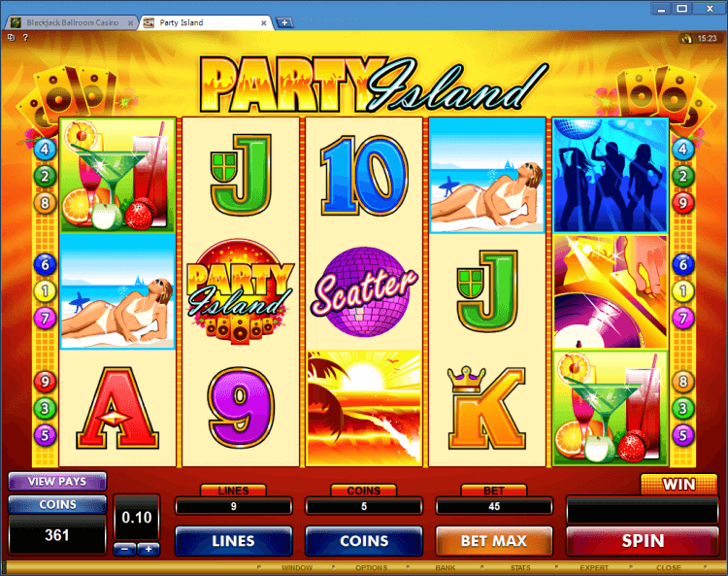
Task: Click the purple Scatter disco ball symbol
Action: click(x=364, y=291)
